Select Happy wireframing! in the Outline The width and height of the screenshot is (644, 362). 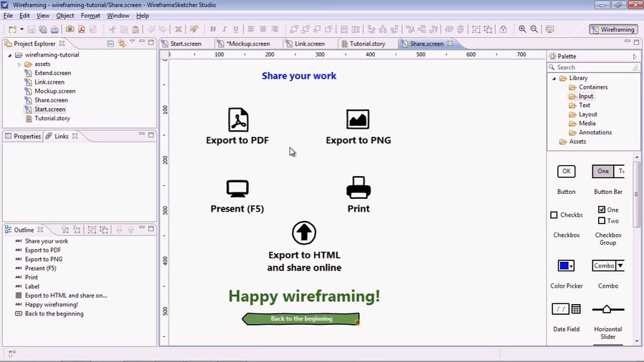tap(52, 305)
